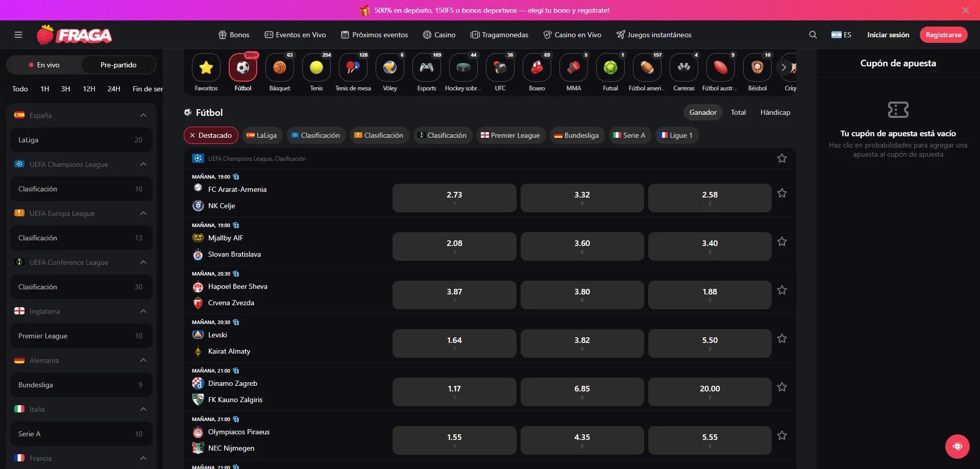This screenshot has width=980, height=469.
Task: Select the MMA sport icon
Action: pyautogui.click(x=574, y=67)
